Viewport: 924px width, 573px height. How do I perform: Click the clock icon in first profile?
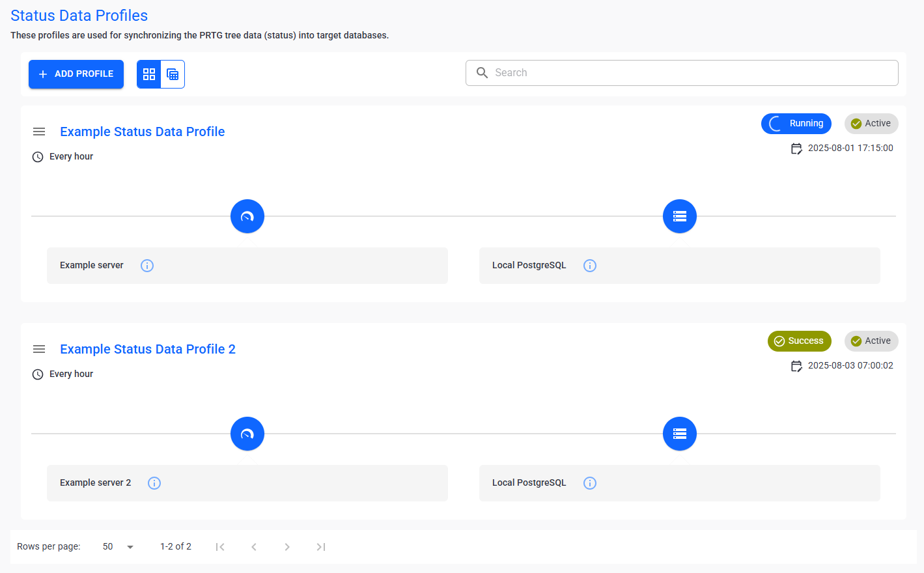tap(38, 157)
